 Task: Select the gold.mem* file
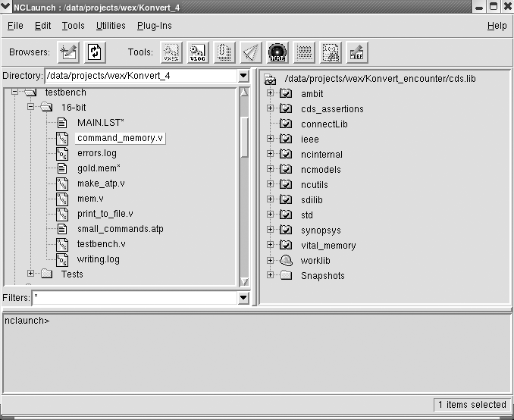[x=99, y=168]
